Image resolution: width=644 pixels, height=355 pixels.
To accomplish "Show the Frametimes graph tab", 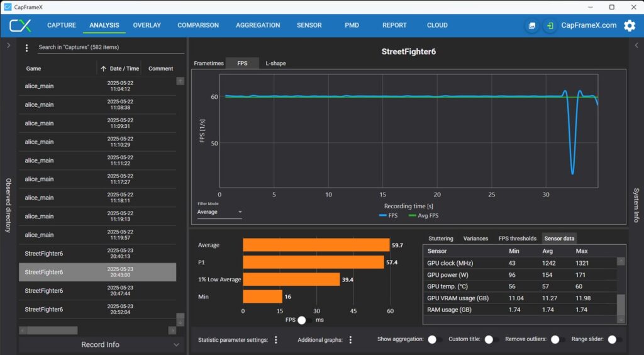I will [209, 64].
